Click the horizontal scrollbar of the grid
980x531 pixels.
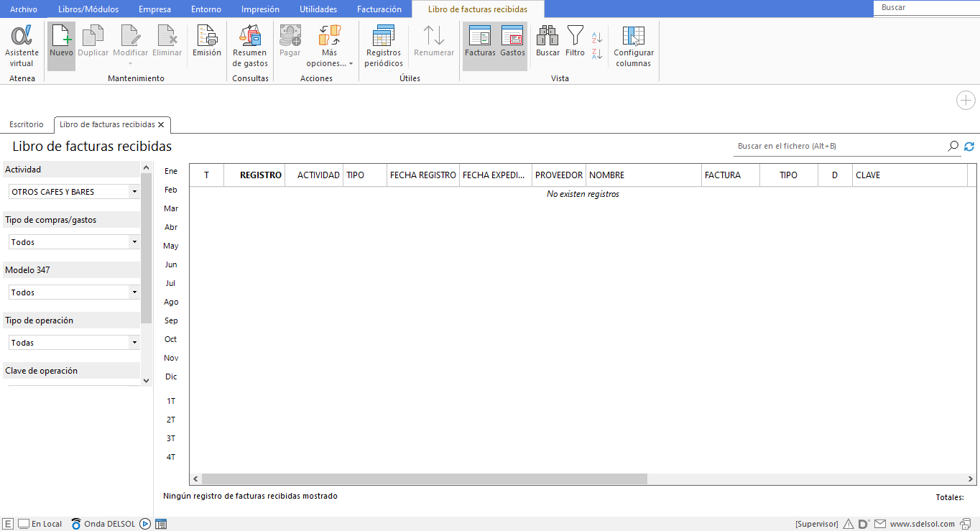point(425,479)
